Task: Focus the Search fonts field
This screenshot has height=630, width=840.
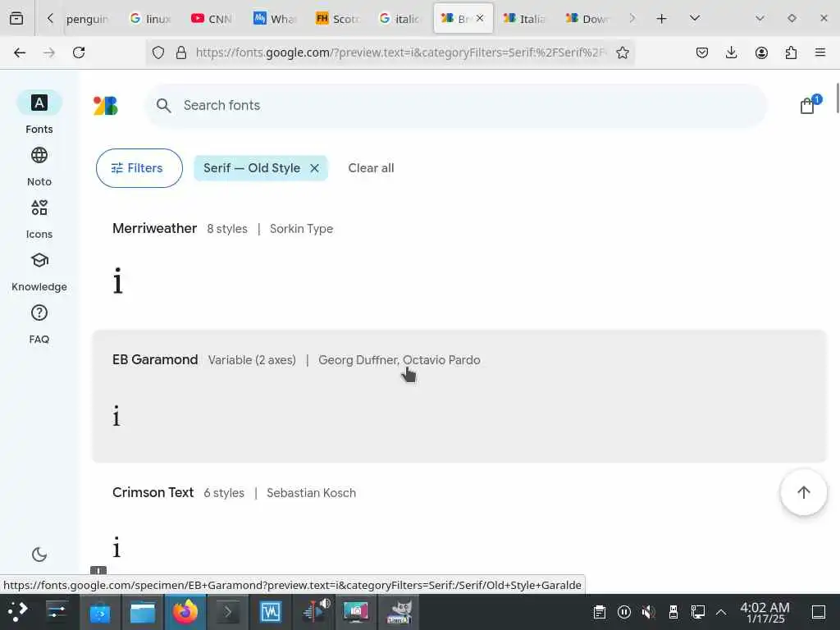Action: coord(456,106)
